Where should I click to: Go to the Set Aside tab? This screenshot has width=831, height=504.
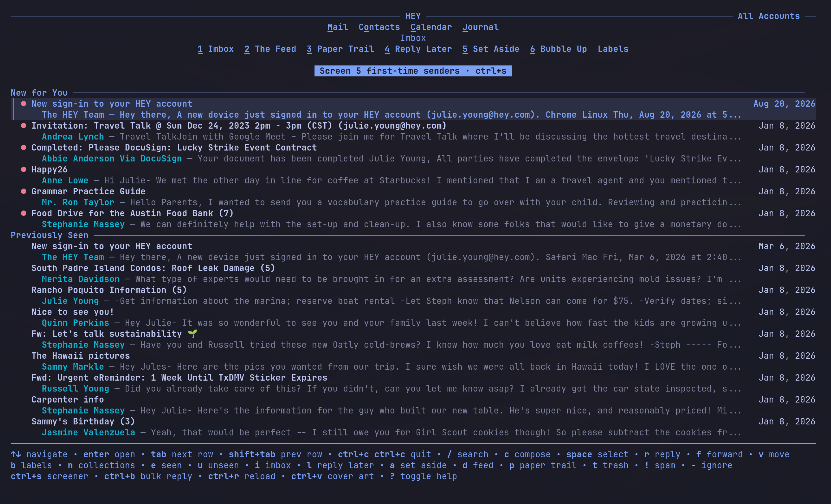pos(491,49)
